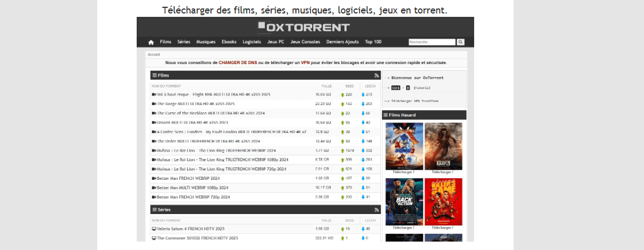Click monitor icon of The Commoner S01E02 row
This screenshot has height=250, width=644.
pos(154,238)
